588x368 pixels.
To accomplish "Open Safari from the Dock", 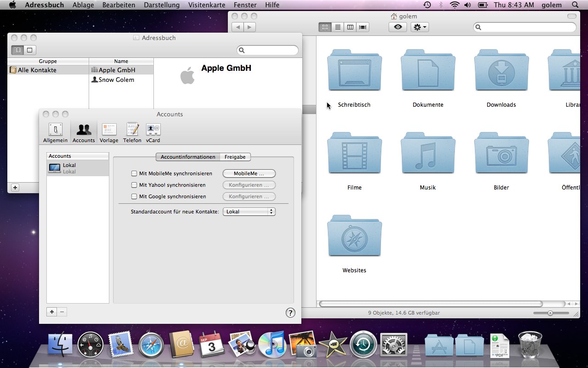I will (x=151, y=345).
